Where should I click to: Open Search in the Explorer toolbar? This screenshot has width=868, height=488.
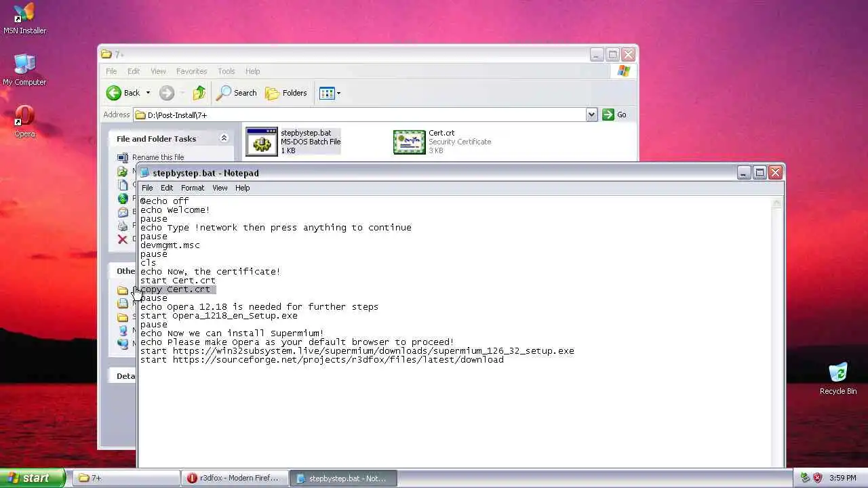(237, 93)
